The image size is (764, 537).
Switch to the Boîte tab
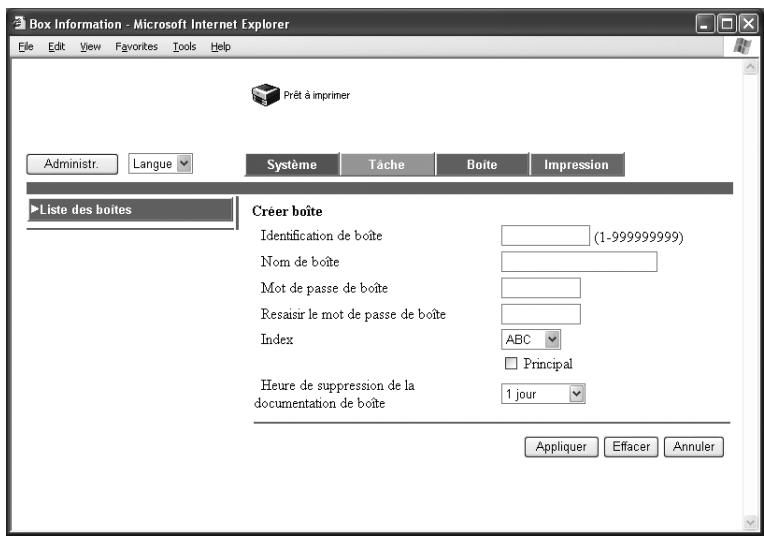tap(482, 165)
